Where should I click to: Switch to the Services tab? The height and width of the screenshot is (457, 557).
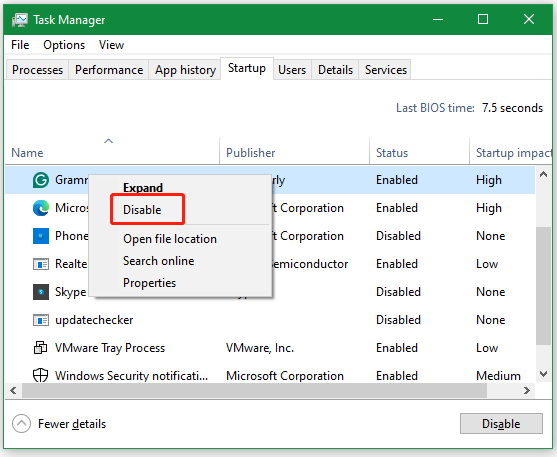[x=385, y=70]
